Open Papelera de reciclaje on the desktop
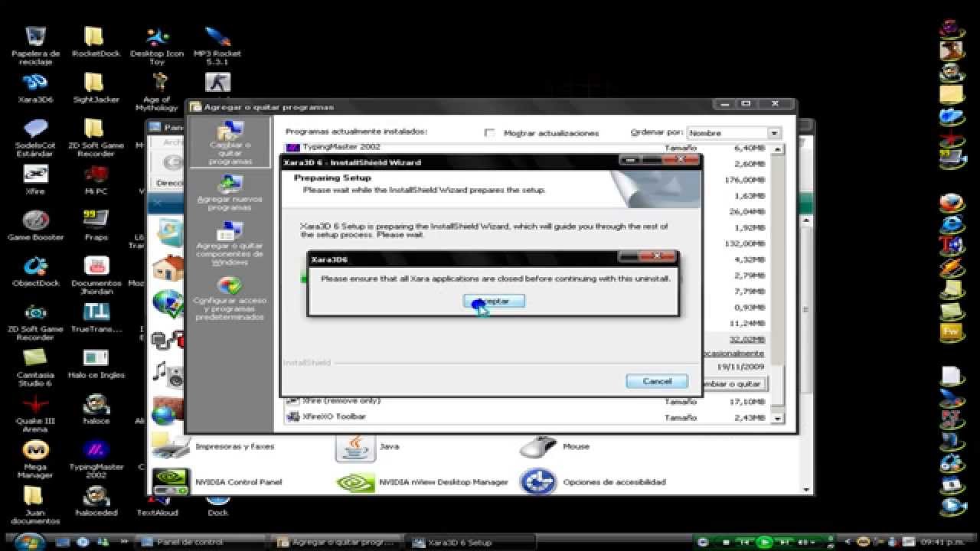The width and height of the screenshot is (980, 551). tap(35, 46)
